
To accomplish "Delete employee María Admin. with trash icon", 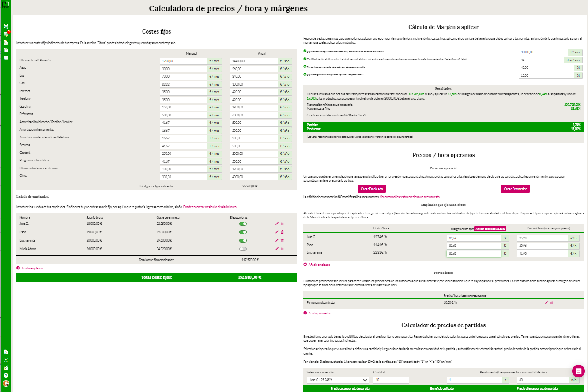I will click(282, 249).
